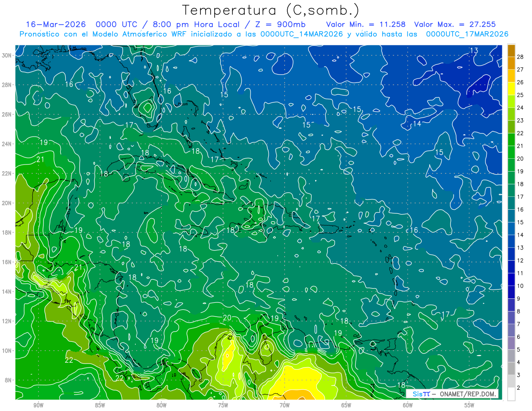
Task: Click the 'Temperatura (C,somb.)' title
Action: (271, 10)
